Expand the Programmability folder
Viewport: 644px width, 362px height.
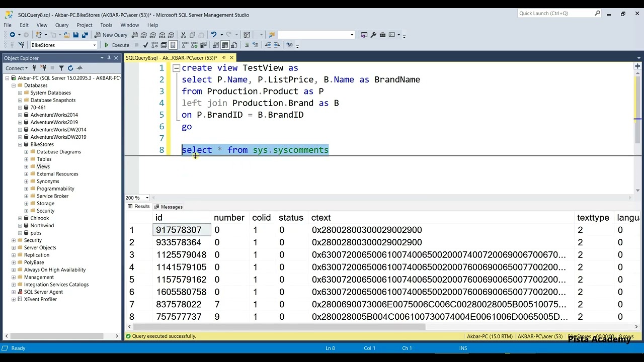[x=26, y=189]
